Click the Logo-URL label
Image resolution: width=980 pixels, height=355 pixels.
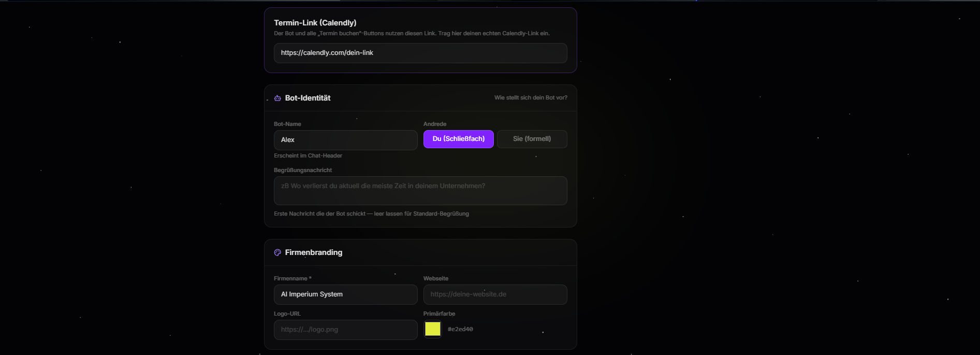click(x=287, y=314)
